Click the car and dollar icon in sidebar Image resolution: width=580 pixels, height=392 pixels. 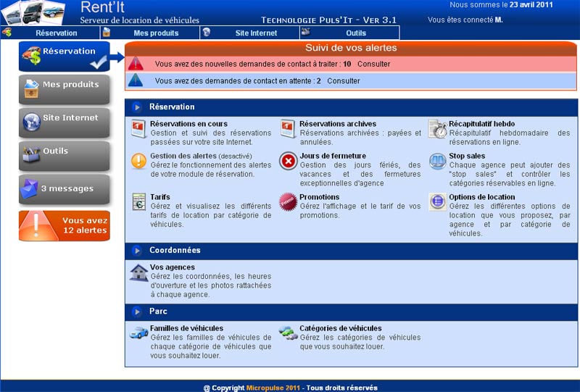31,56
